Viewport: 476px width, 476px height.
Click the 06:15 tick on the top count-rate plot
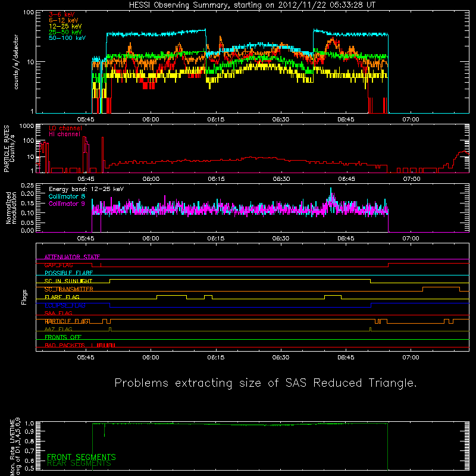216,120
